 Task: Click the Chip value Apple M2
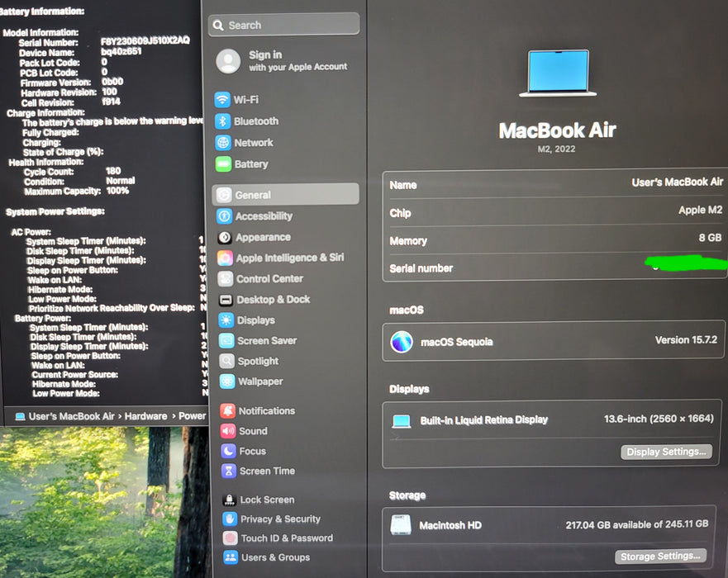(x=700, y=210)
